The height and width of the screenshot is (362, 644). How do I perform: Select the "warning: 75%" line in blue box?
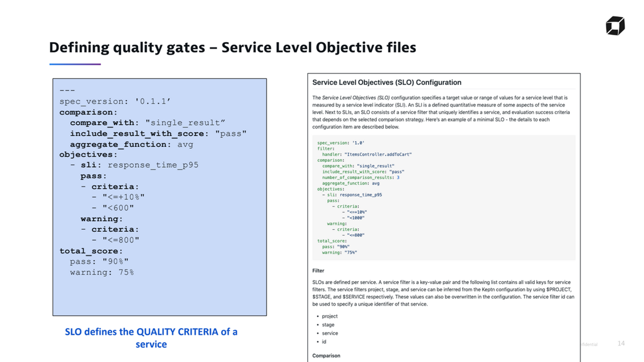102,272
